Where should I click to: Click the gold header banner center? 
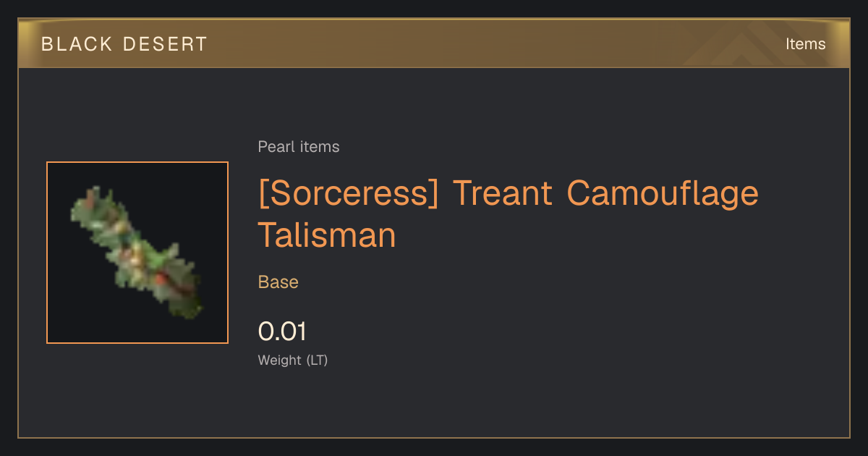tap(434, 43)
